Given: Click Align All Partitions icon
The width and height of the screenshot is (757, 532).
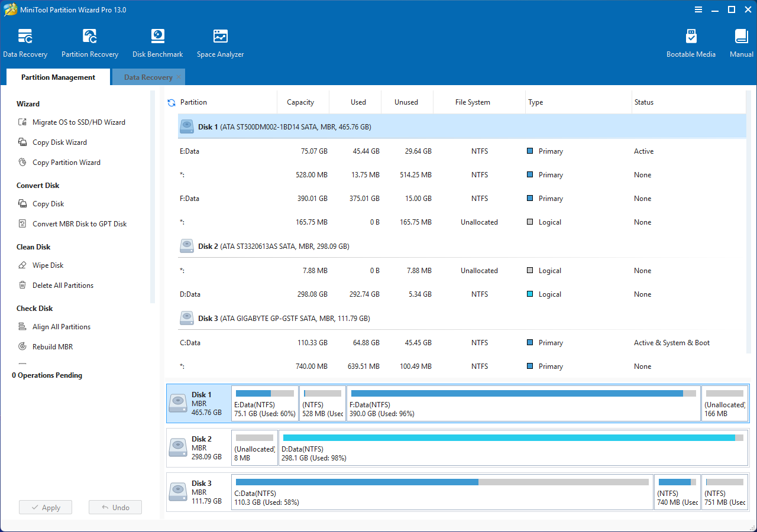Looking at the screenshot, I should (22, 327).
